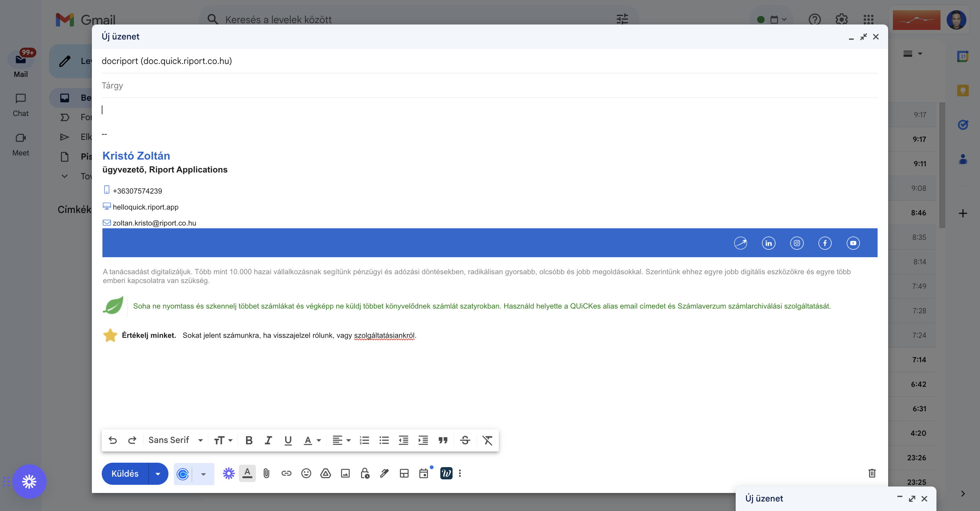Click the underline formatting icon

coord(287,440)
